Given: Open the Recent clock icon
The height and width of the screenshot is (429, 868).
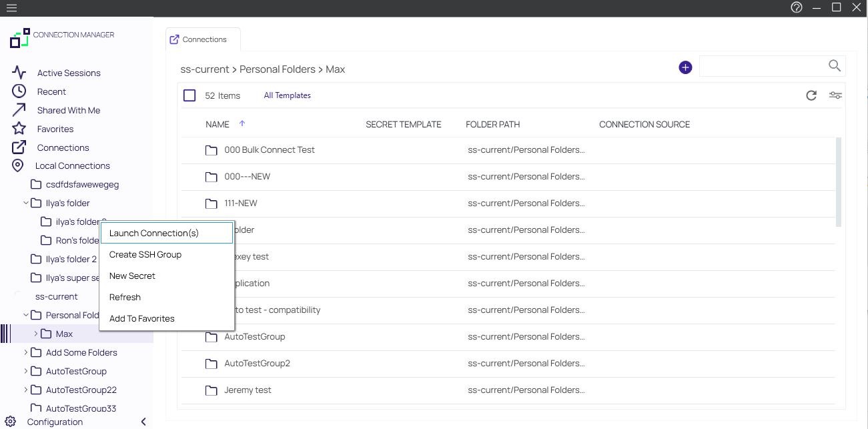Looking at the screenshot, I should [x=19, y=91].
